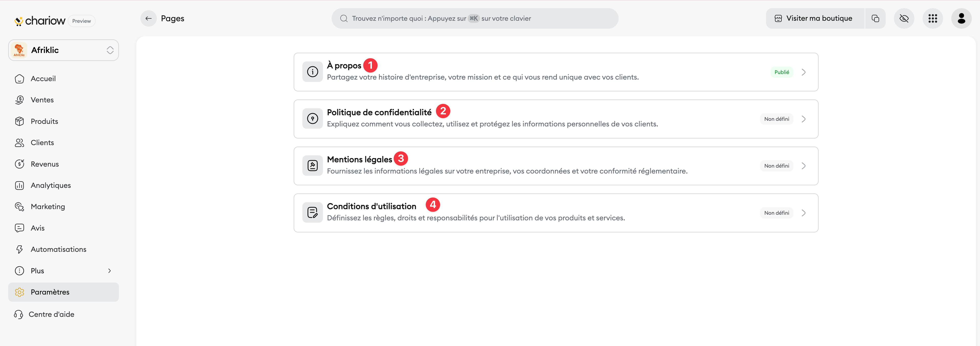Open Centre d'aide
Image resolution: width=980 pixels, height=346 pixels.
coord(64,314)
